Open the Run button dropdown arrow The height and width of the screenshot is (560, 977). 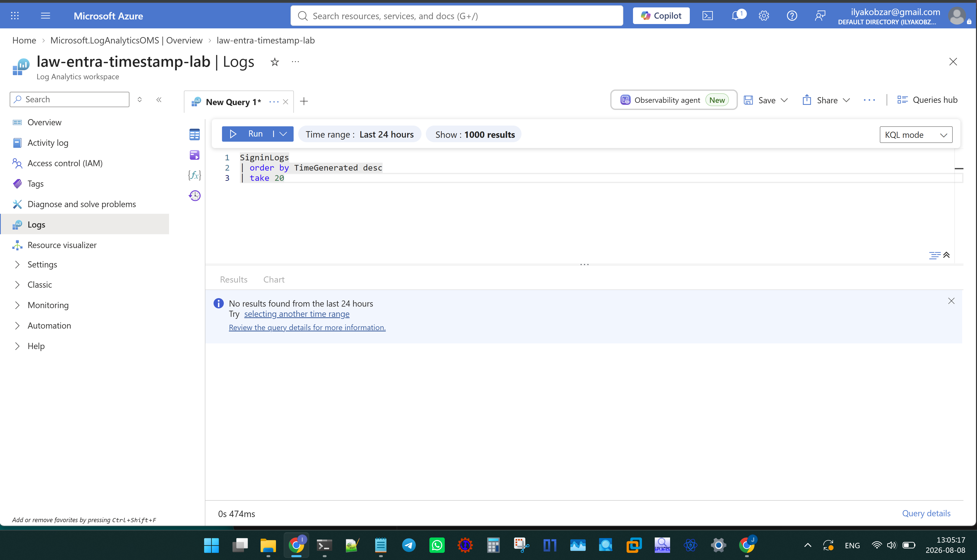tap(283, 134)
